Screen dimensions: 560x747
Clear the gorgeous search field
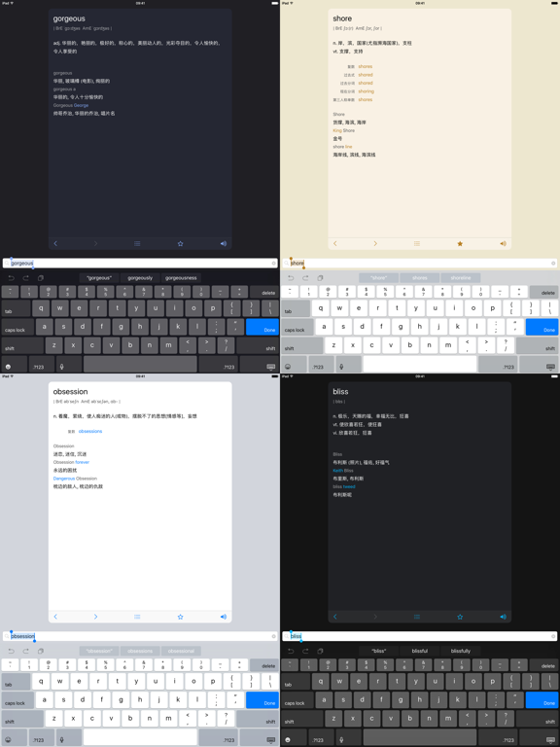(274, 263)
